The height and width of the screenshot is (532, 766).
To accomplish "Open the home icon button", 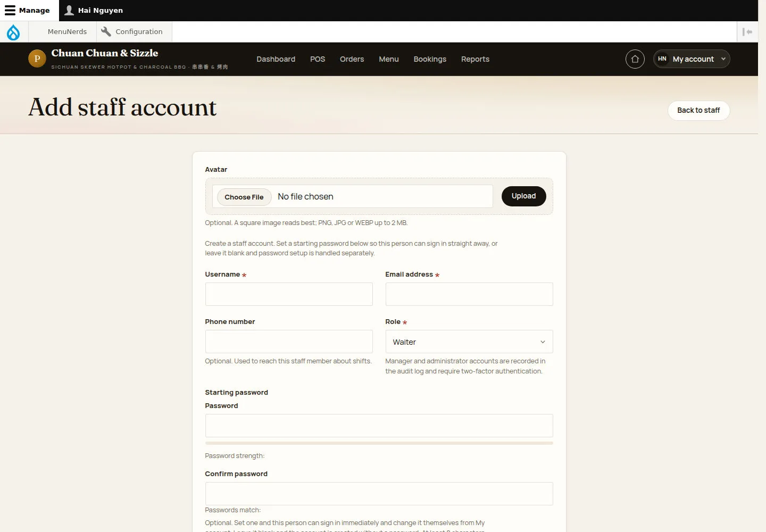I will [x=635, y=59].
